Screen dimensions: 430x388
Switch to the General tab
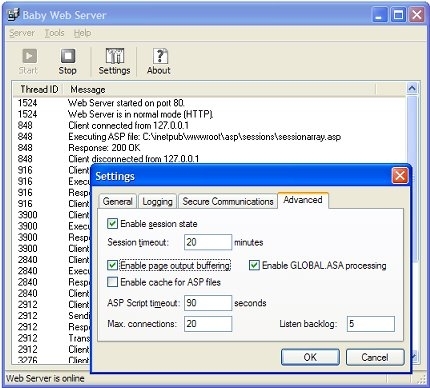pyautogui.click(x=117, y=201)
